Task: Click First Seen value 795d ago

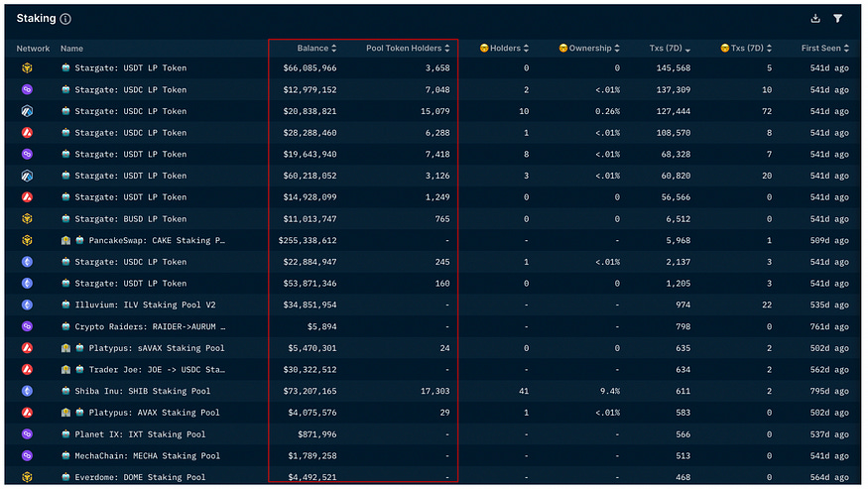Action: (829, 391)
